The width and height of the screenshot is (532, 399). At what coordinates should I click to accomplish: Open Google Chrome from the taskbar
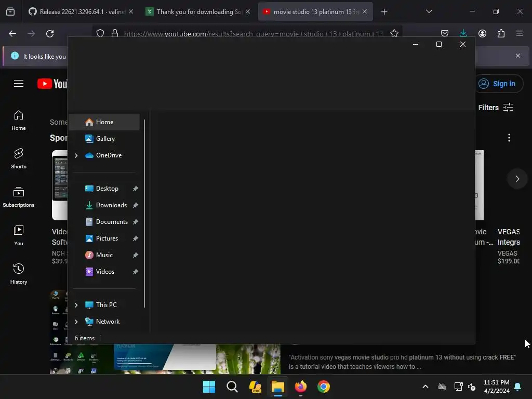click(x=324, y=387)
